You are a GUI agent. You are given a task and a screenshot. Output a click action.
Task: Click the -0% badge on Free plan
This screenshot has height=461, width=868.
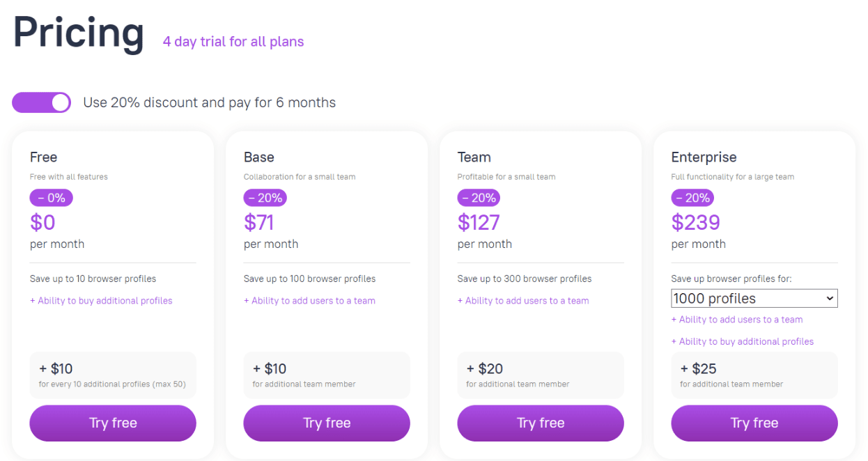[x=51, y=198]
